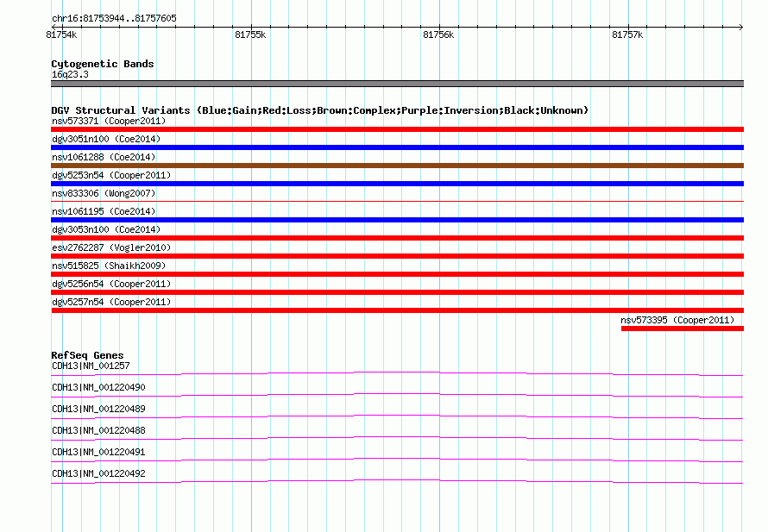
Task: Click the 16q23.3 band label
Action: (70, 74)
